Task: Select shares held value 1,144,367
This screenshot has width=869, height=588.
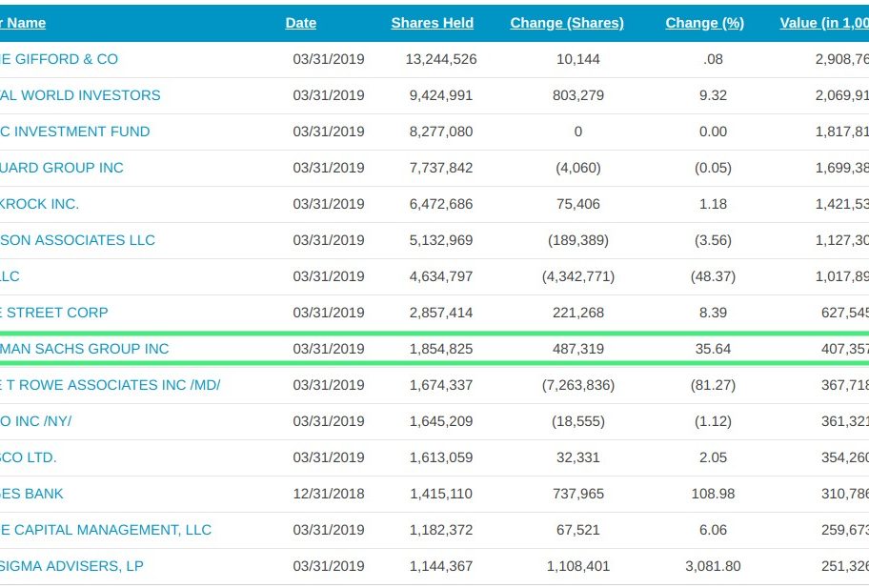Action: 441,566
